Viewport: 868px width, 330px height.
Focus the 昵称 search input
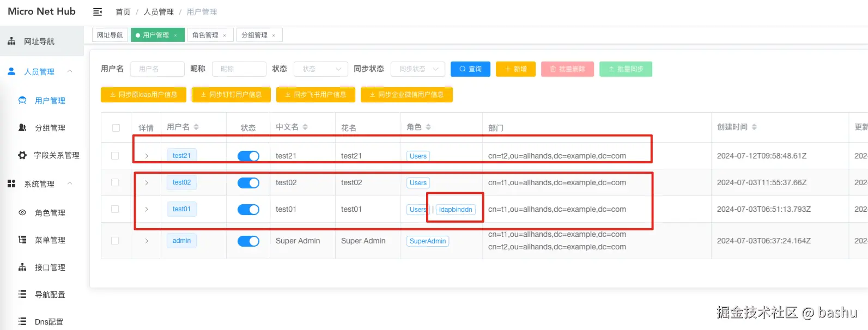click(x=239, y=69)
